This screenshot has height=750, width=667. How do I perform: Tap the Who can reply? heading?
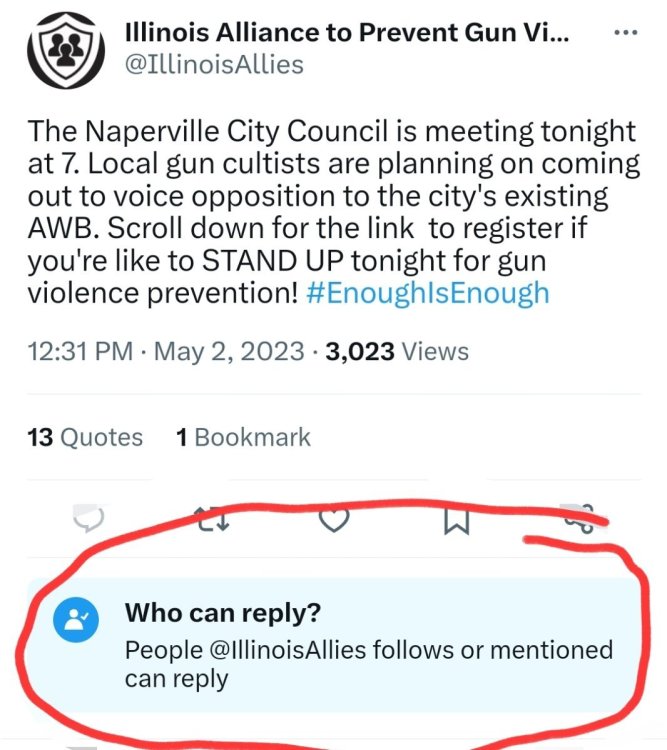pos(222,613)
